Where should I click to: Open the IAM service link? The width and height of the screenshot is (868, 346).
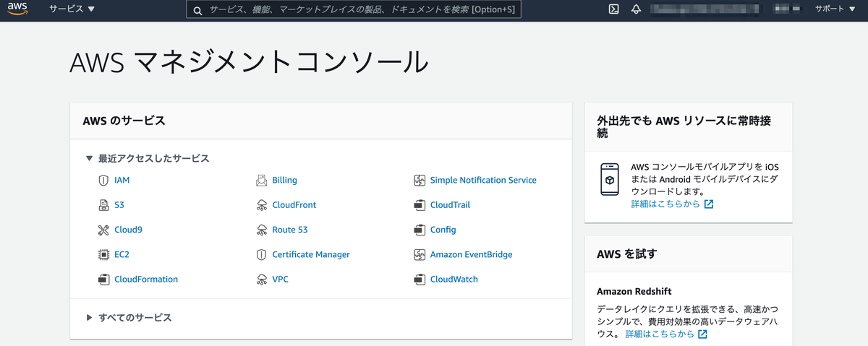pyautogui.click(x=122, y=180)
